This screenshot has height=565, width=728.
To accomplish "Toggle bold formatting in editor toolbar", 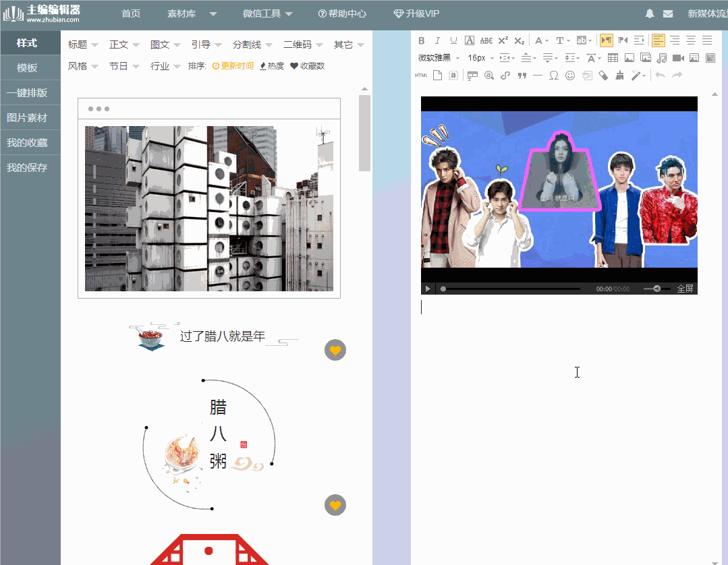I will click(x=421, y=40).
